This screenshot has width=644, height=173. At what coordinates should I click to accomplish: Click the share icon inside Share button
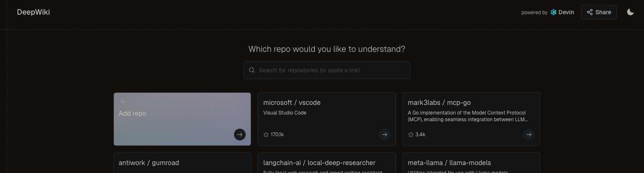click(x=590, y=12)
